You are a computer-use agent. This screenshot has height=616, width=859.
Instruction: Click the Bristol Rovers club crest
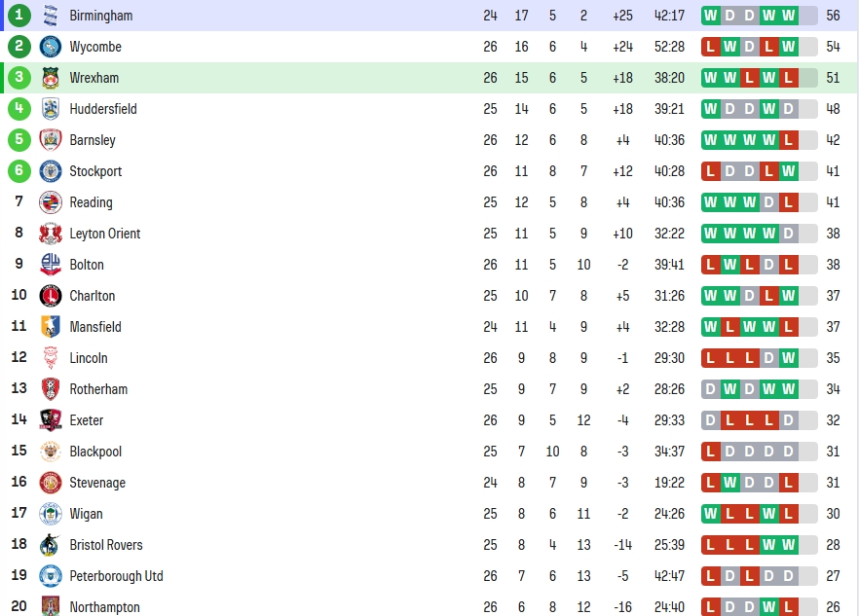pyautogui.click(x=51, y=545)
